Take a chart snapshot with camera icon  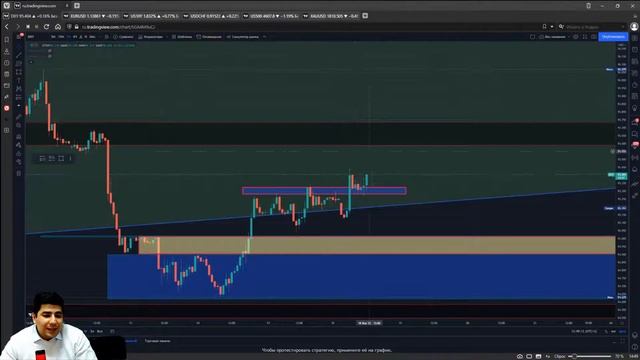tap(594, 37)
